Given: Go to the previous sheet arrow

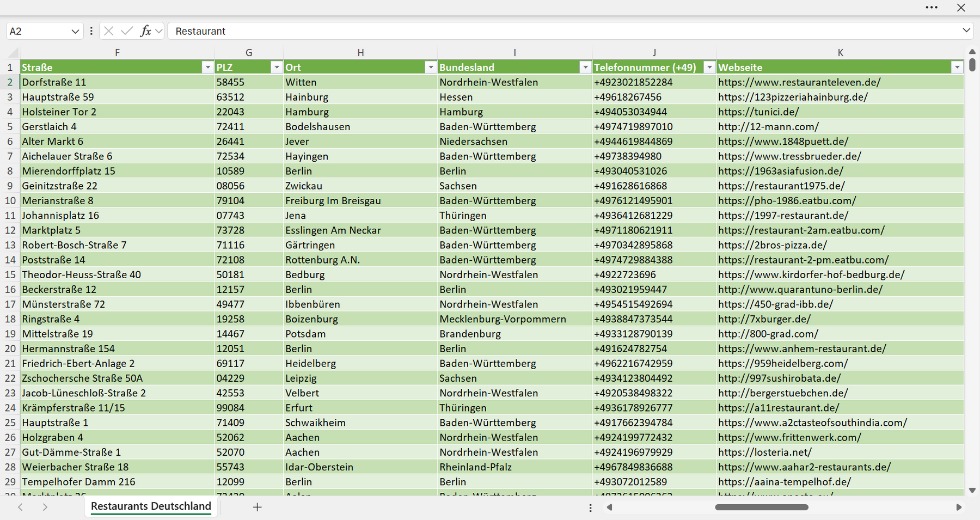Looking at the screenshot, I should (x=20, y=507).
